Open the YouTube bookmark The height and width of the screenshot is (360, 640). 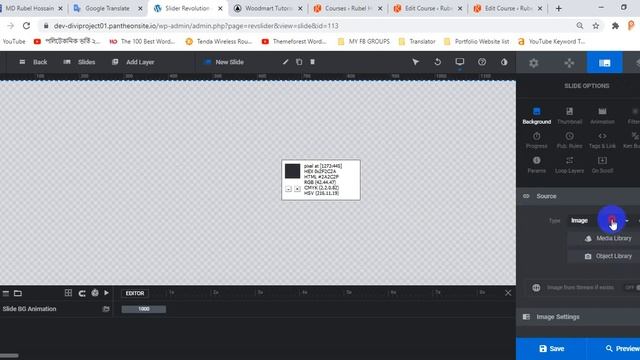click(x=14, y=41)
